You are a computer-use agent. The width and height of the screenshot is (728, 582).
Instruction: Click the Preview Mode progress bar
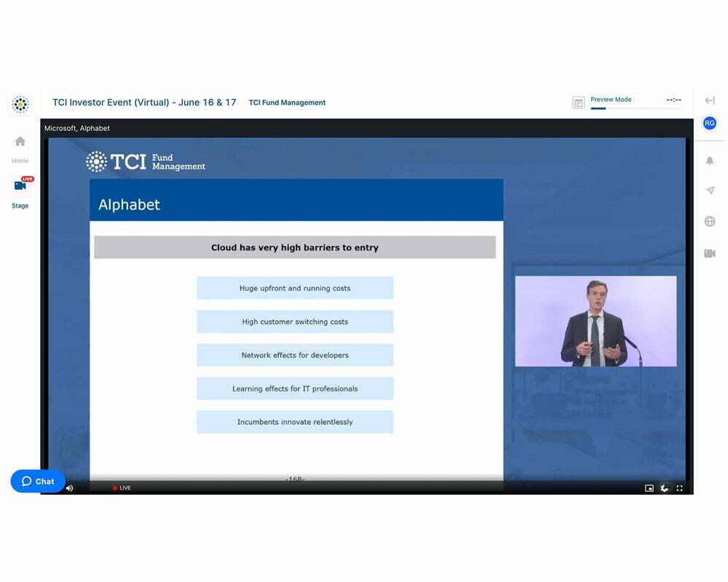pyautogui.click(x=636, y=108)
